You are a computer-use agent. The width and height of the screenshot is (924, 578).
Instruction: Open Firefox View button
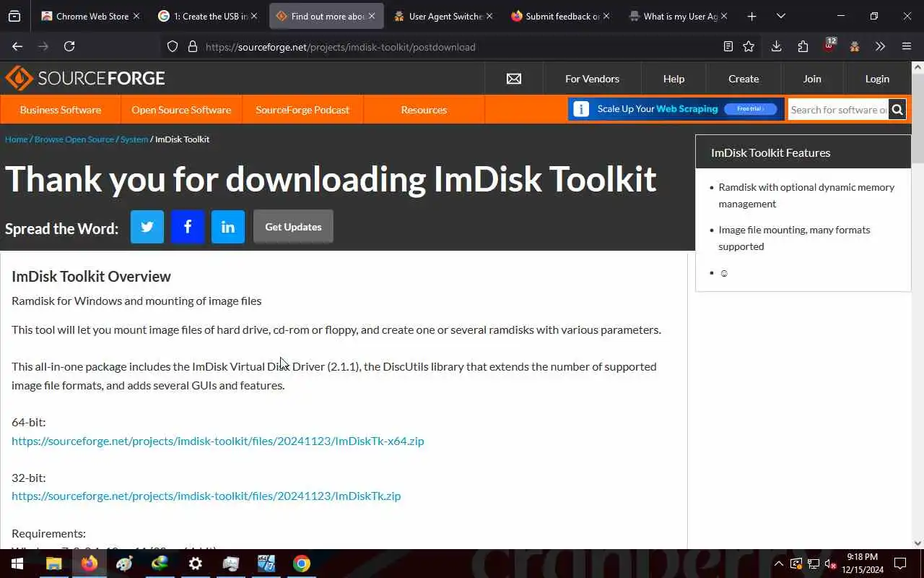(14, 16)
